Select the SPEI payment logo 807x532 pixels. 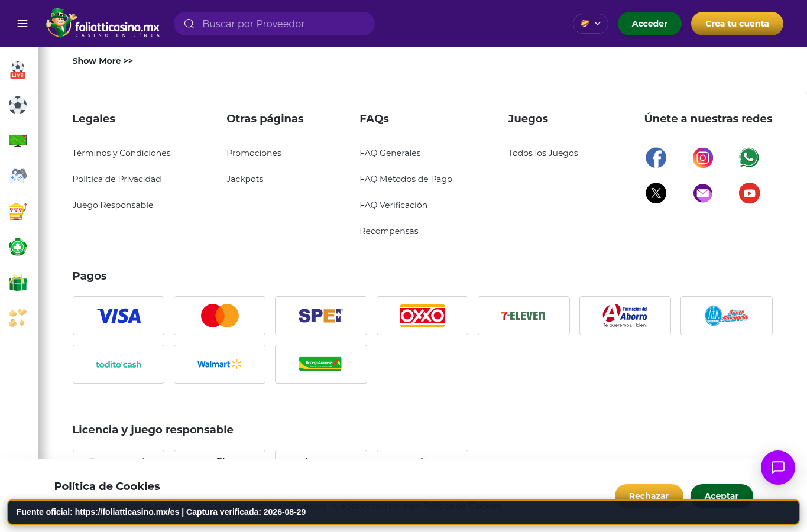pos(321,316)
